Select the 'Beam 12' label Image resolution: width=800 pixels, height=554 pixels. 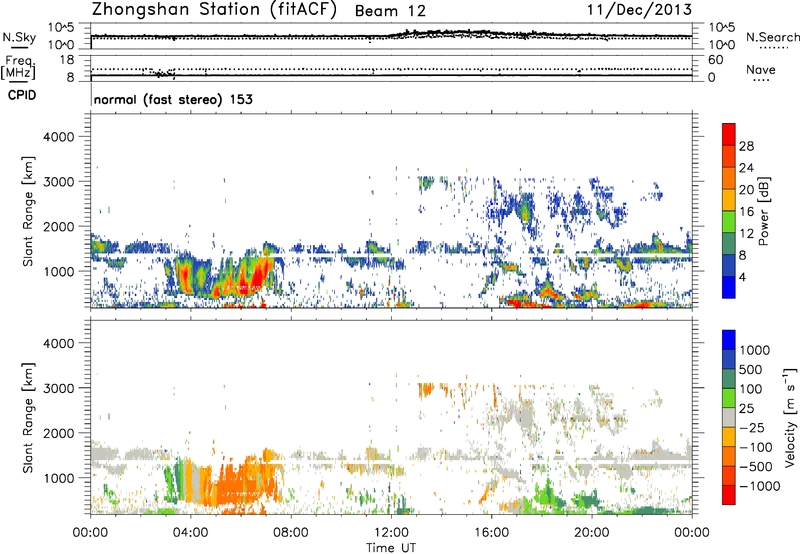(390, 11)
